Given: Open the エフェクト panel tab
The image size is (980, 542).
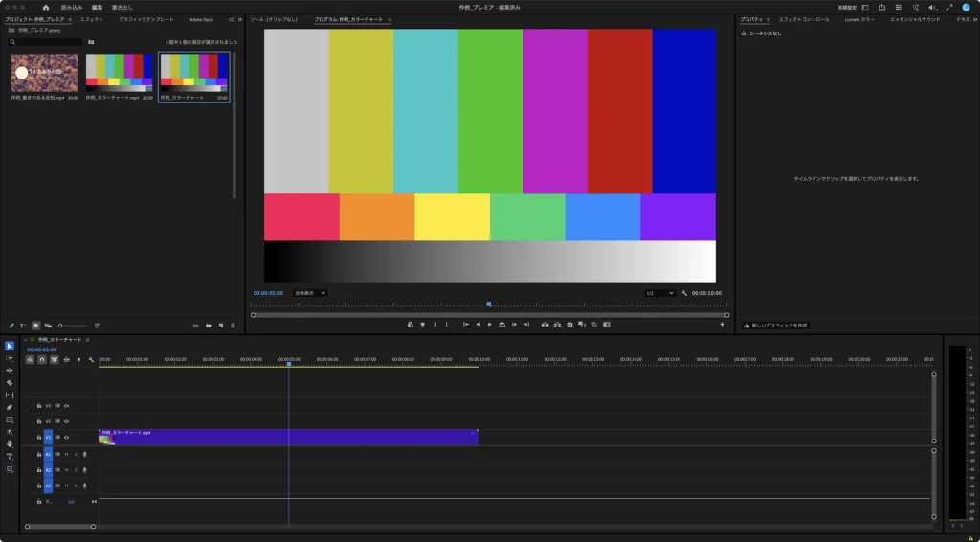Looking at the screenshot, I should [x=92, y=20].
